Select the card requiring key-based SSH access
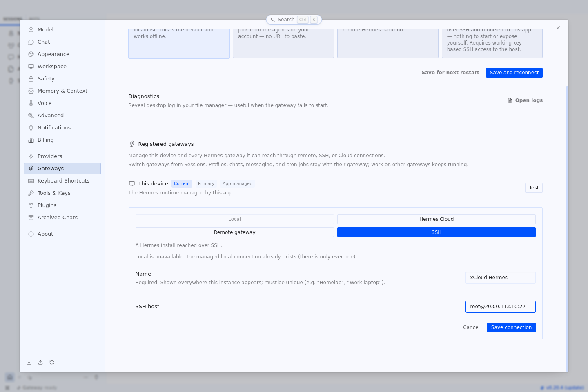This screenshot has width=588, height=392. [492, 43]
